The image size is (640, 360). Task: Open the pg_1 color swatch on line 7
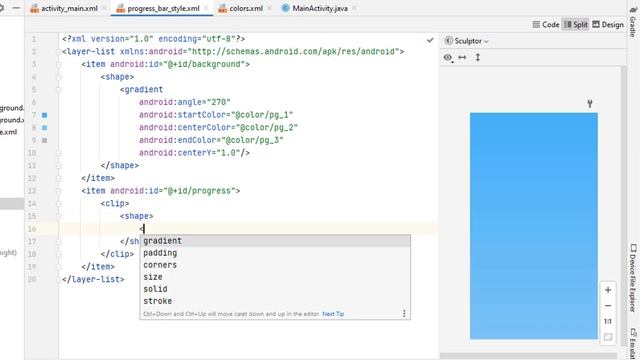[x=44, y=116]
